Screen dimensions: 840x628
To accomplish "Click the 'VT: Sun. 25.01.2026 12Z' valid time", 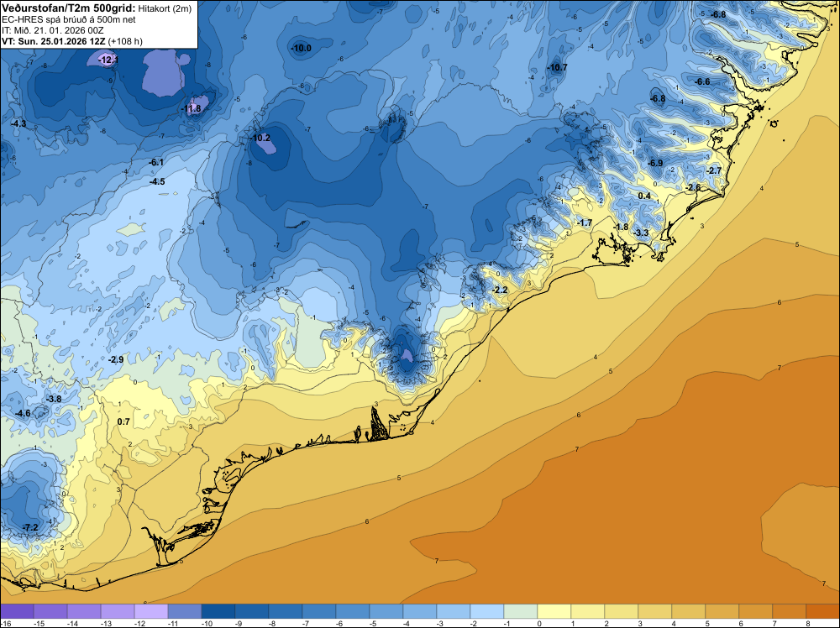I will tap(53, 41).
